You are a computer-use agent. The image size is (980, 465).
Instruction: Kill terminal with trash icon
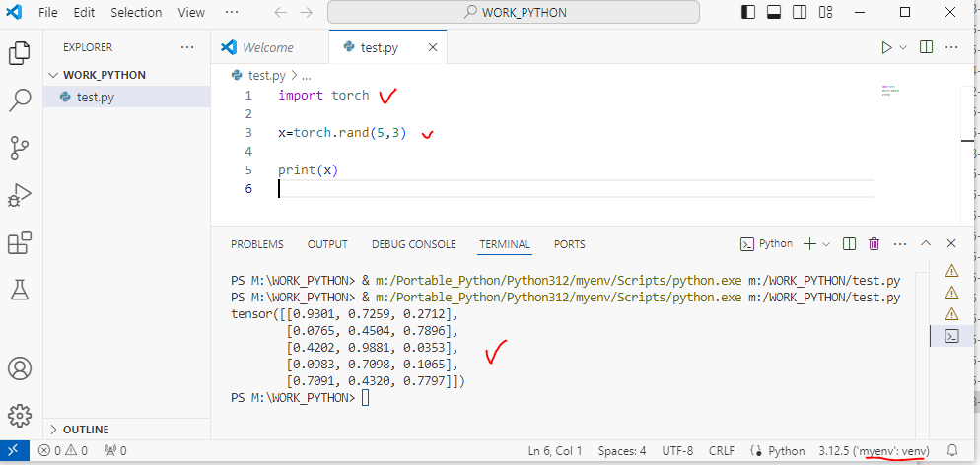click(x=875, y=244)
